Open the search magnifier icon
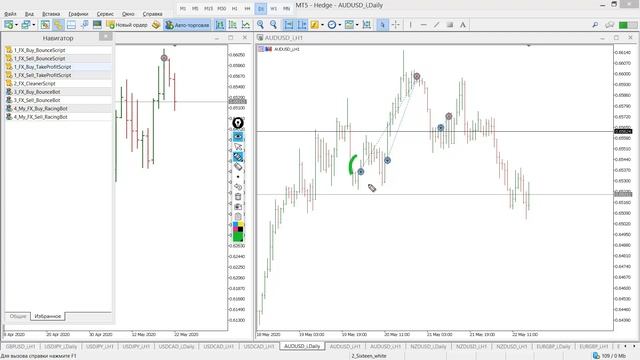 point(595,25)
